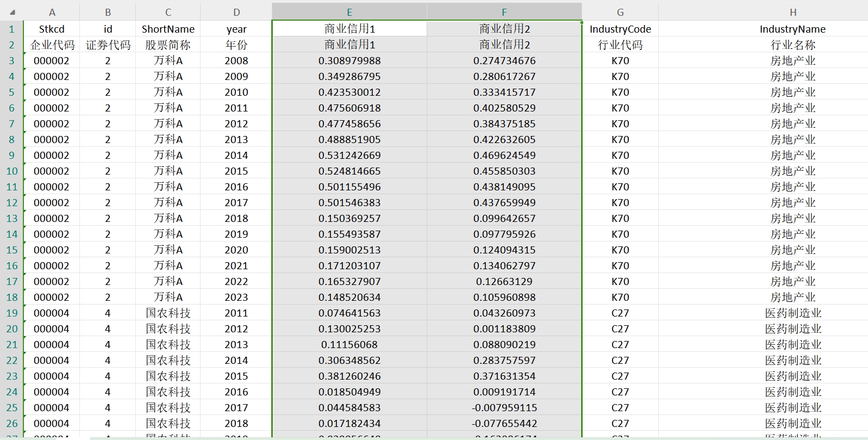
Task: Click value 0.009191714
Action: (x=504, y=392)
